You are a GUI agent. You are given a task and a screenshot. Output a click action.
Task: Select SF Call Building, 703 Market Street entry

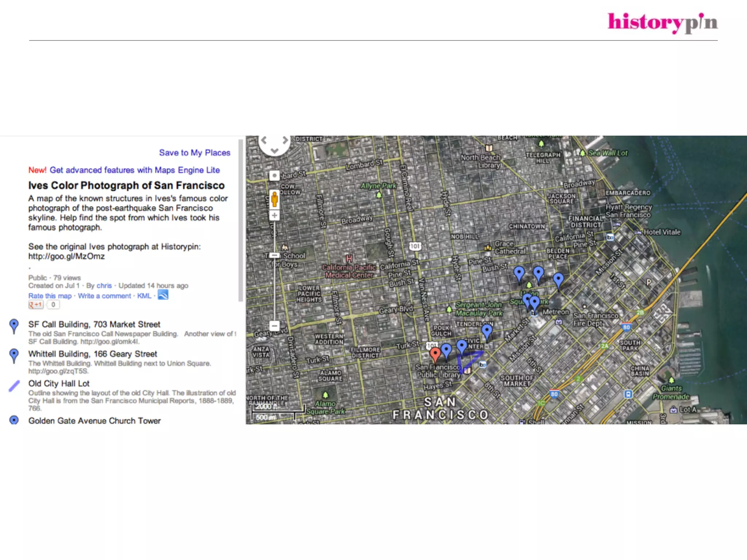(x=94, y=324)
